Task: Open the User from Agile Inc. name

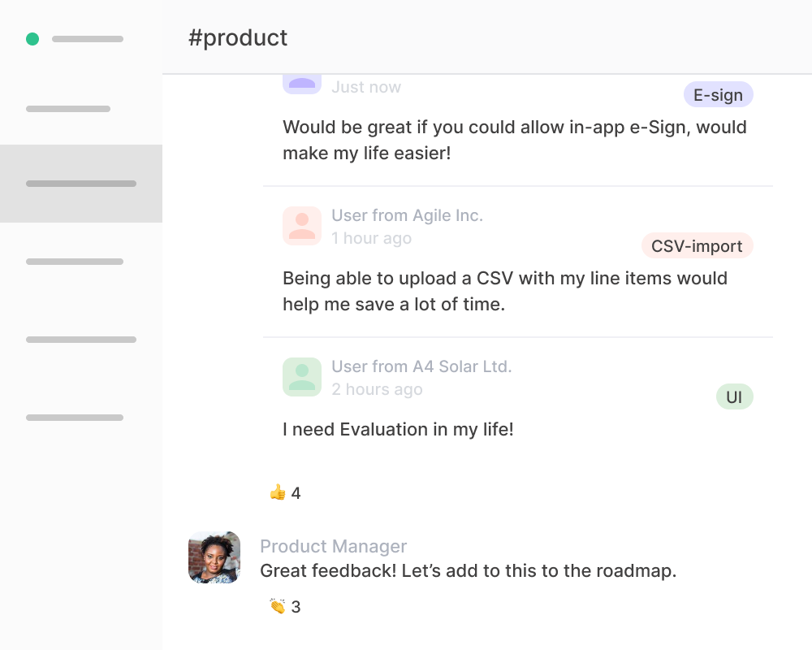Action: coord(407,215)
